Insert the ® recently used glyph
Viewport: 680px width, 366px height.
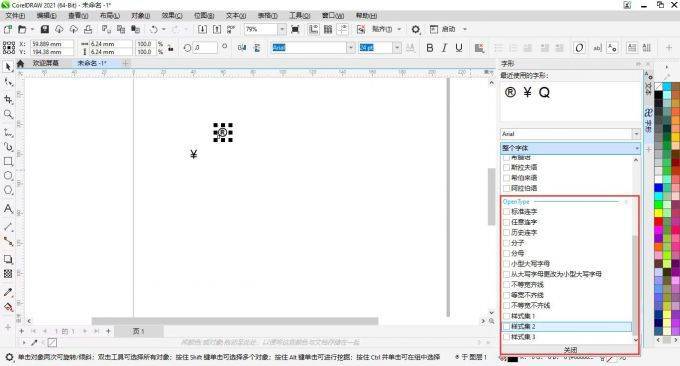tap(510, 92)
